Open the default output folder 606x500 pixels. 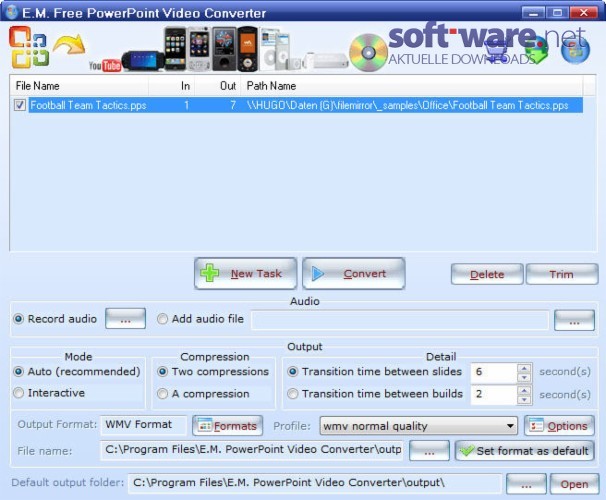(574, 484)
